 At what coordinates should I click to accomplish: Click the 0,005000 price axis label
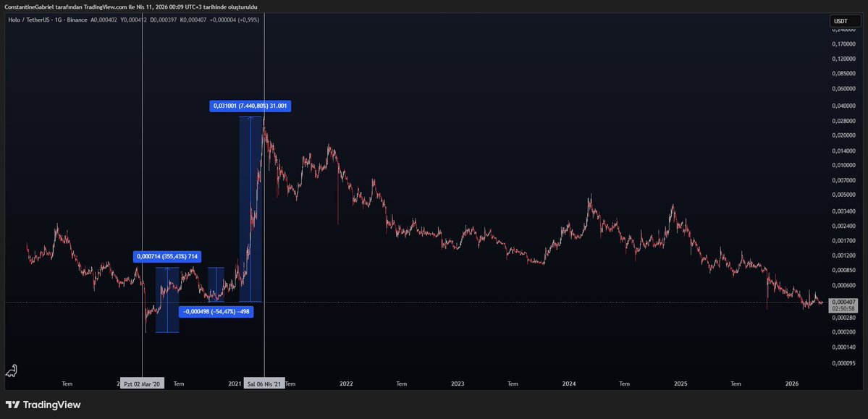[x=845, y=195]
